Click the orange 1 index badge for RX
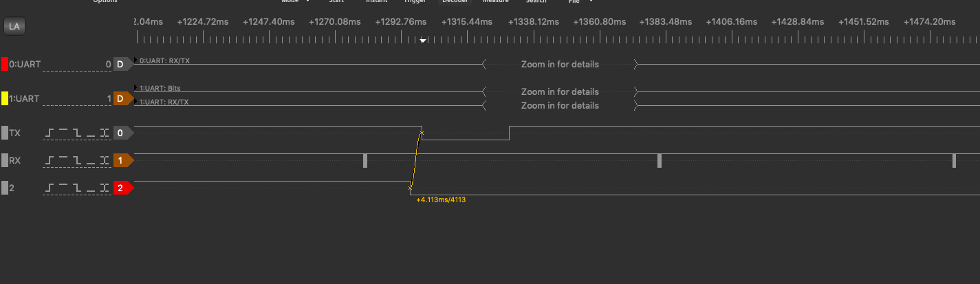Image resolution: width=980 pixels, height=284 pixels. 122,160
